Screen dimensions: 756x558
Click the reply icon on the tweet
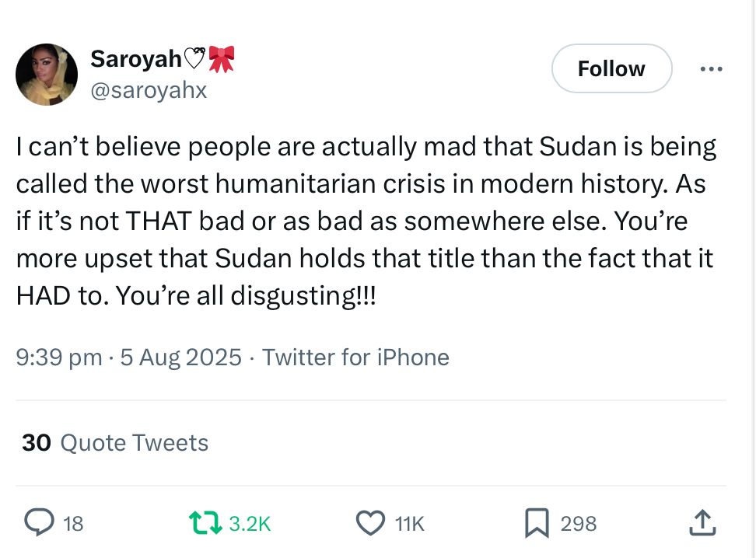click(x=40, y=523)
